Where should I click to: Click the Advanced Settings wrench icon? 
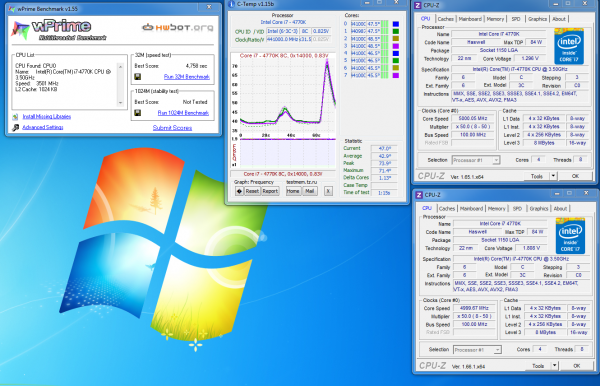15,127
